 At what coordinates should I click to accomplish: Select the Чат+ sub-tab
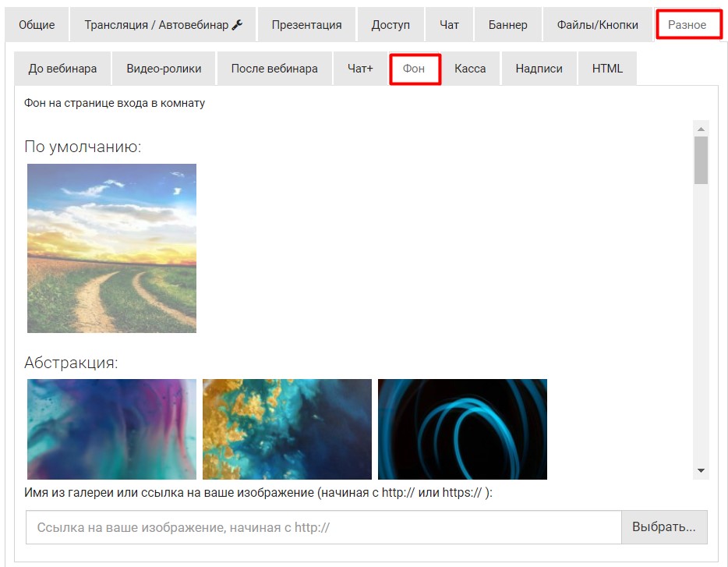click(360, 69)
